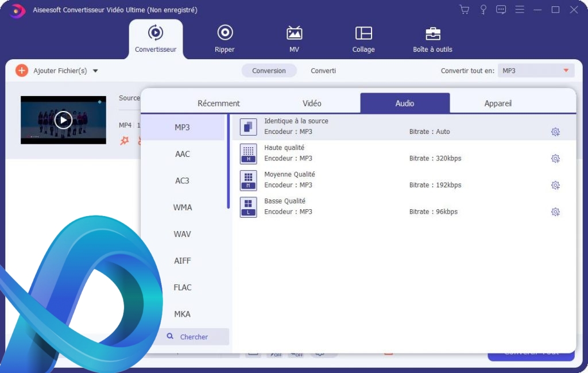Open the Ripper module
The image size is (588, 373).
point(225,39)
